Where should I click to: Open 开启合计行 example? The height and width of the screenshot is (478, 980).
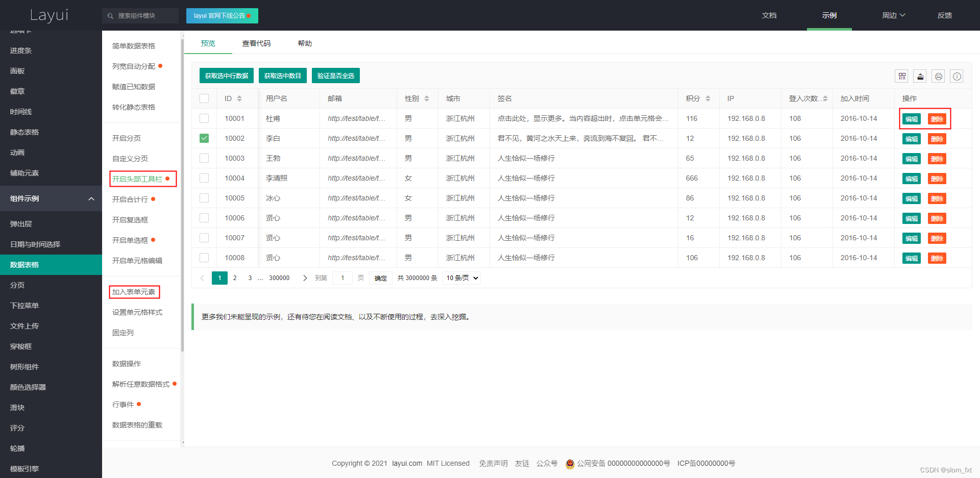coord(130,199)
